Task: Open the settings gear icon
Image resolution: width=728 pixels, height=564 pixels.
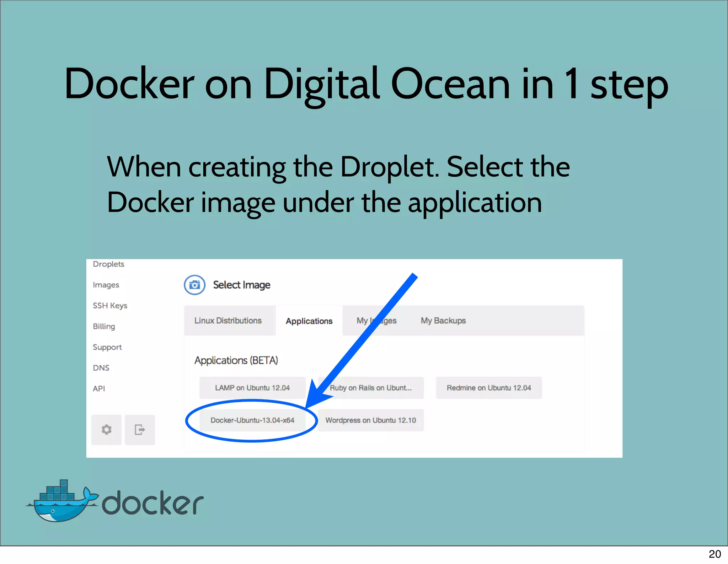Action: (x=106, y=430)
